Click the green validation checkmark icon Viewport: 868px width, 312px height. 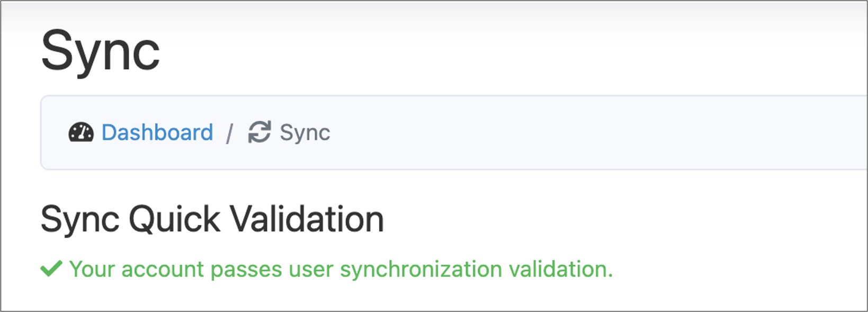coord(51,269)
